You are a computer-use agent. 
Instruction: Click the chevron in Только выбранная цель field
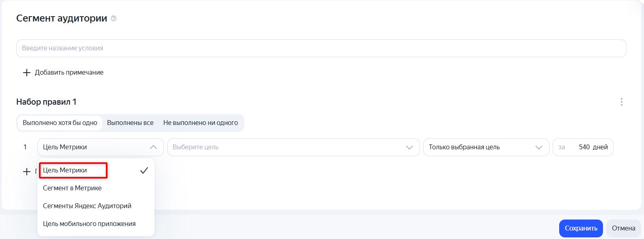(x=539, y=147)
